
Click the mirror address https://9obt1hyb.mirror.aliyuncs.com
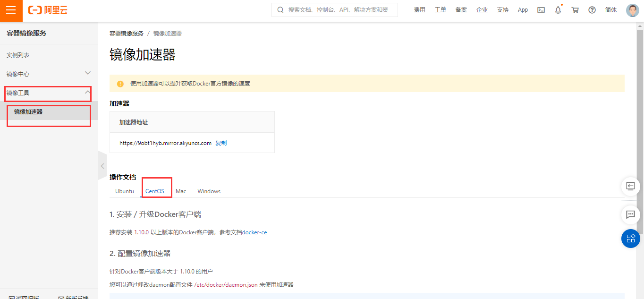pos(165,143)
